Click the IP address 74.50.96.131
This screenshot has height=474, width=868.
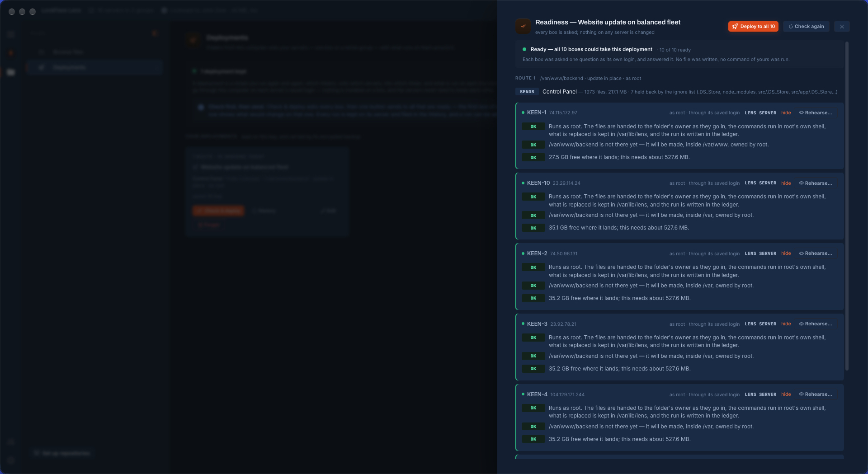pos(564,254)
